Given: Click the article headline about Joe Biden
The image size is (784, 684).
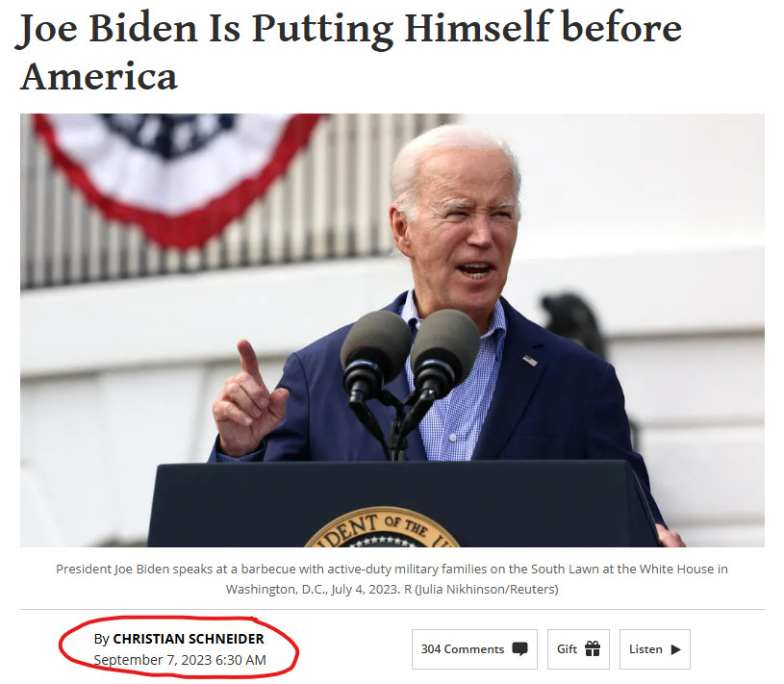Looking at the screenshot, I should point(350,51).
